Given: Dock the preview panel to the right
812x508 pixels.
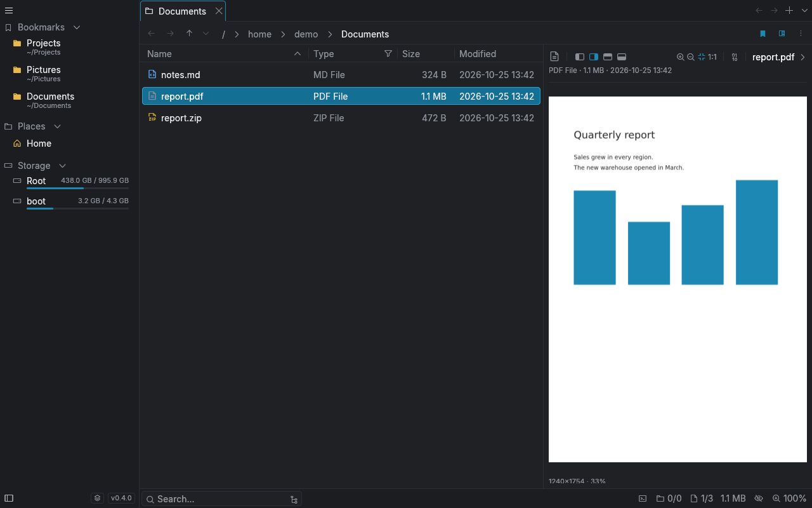Looking at the screenshot, I should click(594, 57).
